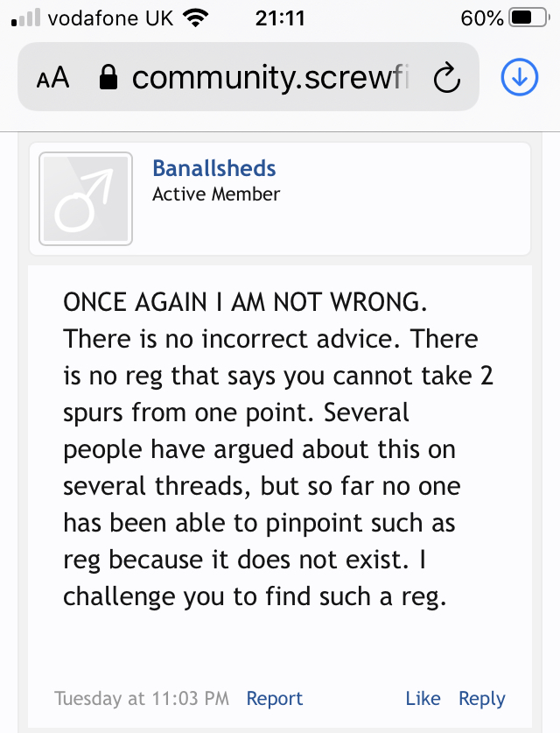Viewport: 560px width, 733px height.
Task: Tap the padlock icon in address bar
Action: 108,79
